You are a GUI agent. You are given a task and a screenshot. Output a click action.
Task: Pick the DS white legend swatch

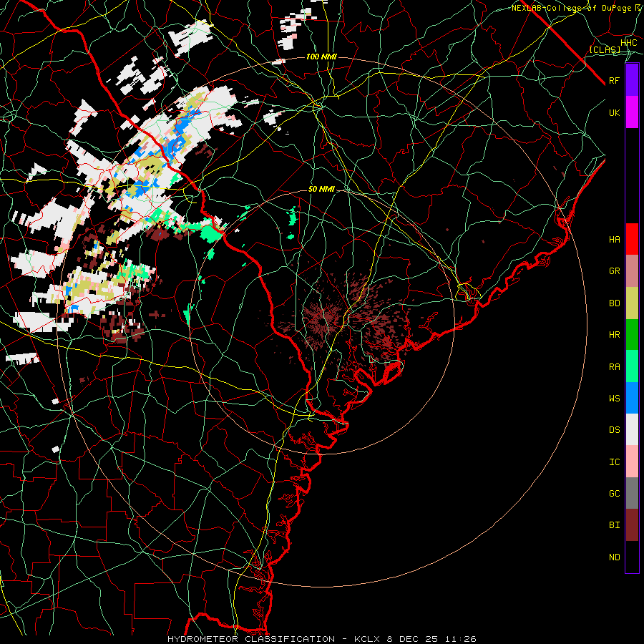(x=632, y=429)
